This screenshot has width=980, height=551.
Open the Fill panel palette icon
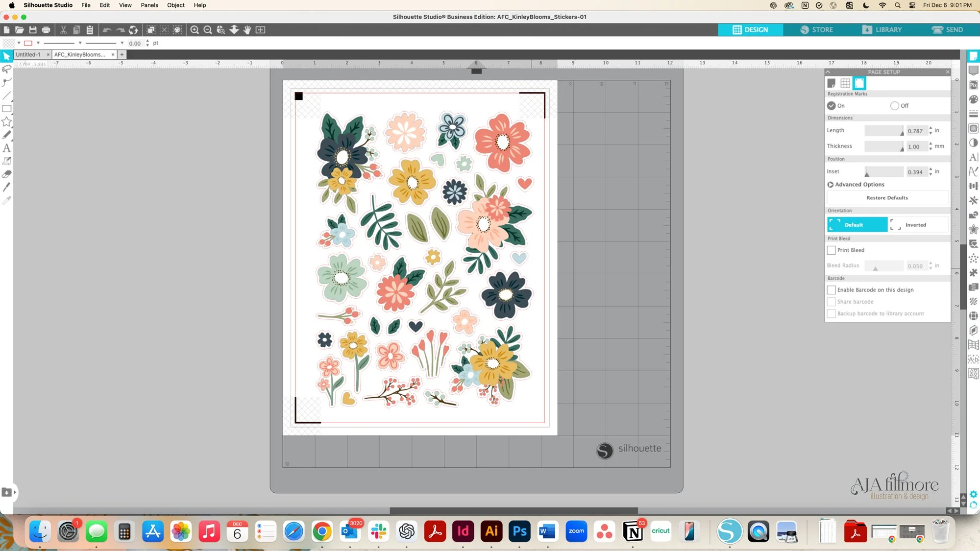click(974, 99)
